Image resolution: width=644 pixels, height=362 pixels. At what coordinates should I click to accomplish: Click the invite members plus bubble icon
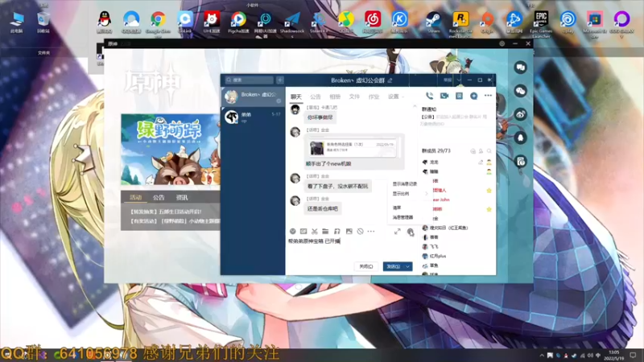[x=473, y=96]
